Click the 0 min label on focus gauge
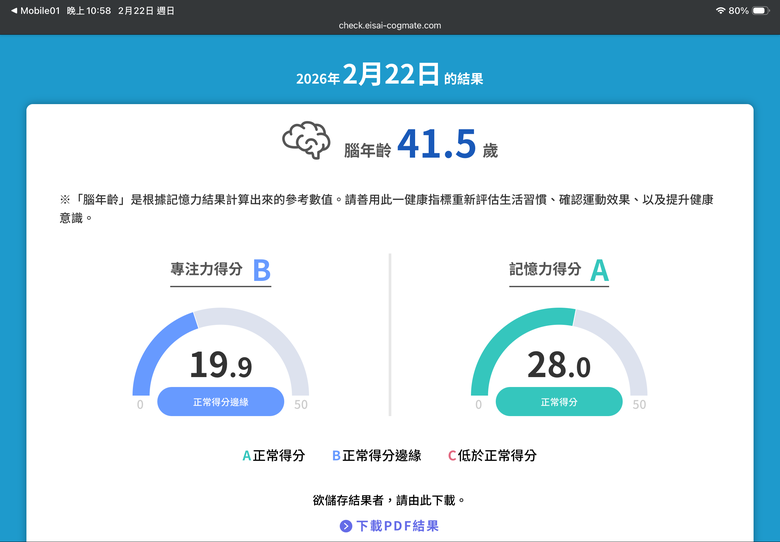This screenshot has height=542, width=780. coord(140,405)
